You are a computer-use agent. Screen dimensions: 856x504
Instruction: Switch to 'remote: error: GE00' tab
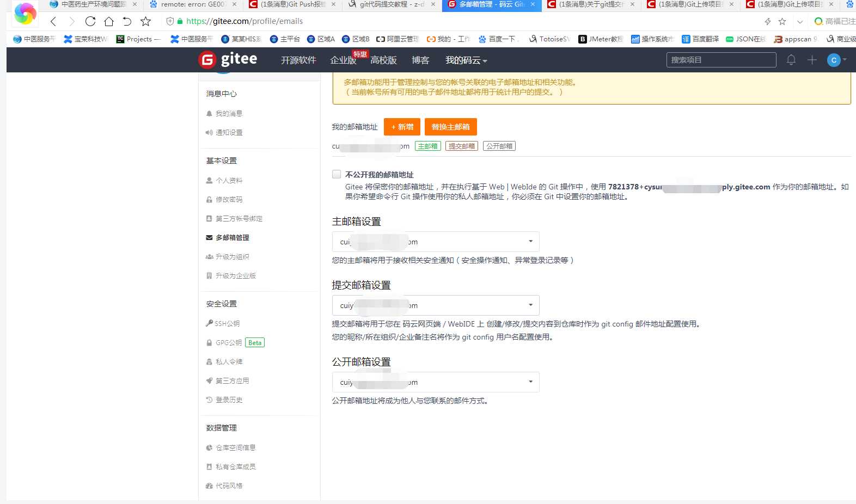click(x=193, y=4)
